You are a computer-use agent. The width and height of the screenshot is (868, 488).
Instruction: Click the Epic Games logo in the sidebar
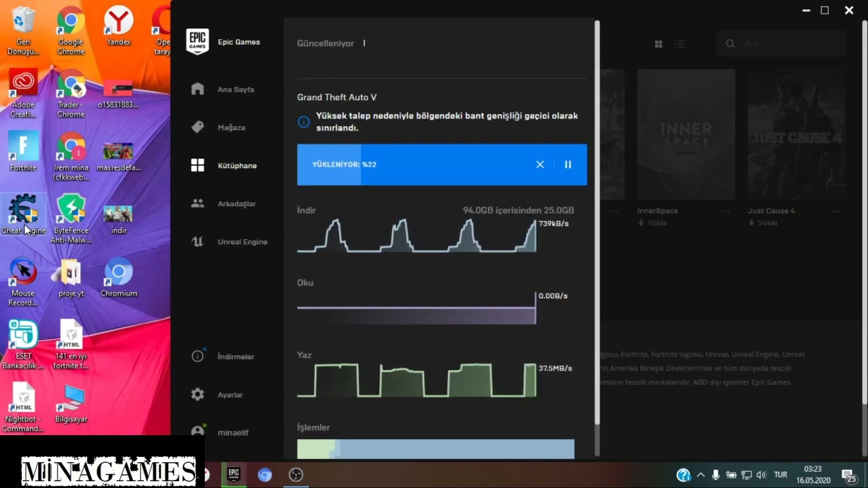[197, 42]
